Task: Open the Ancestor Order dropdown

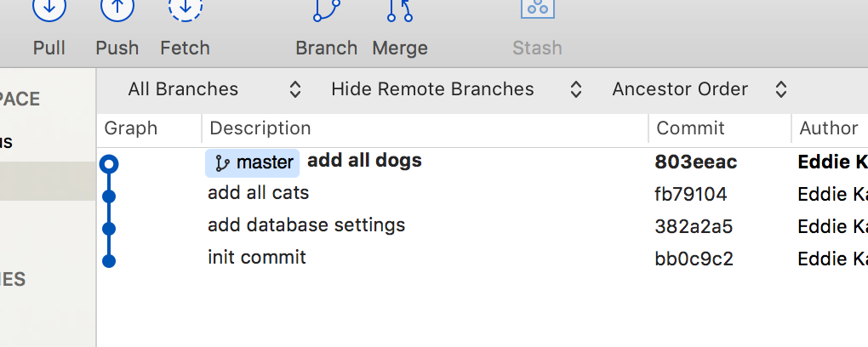Action: click(x=700, y=89)
